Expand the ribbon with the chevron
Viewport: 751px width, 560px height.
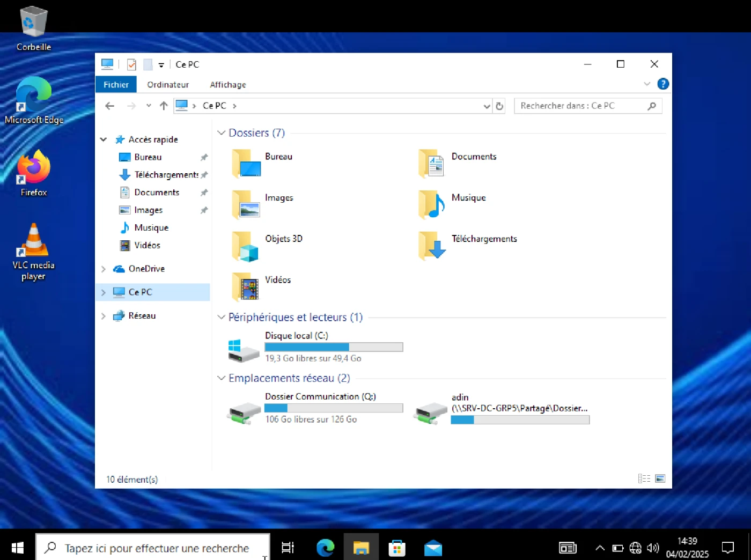click(x=647, y=84)
